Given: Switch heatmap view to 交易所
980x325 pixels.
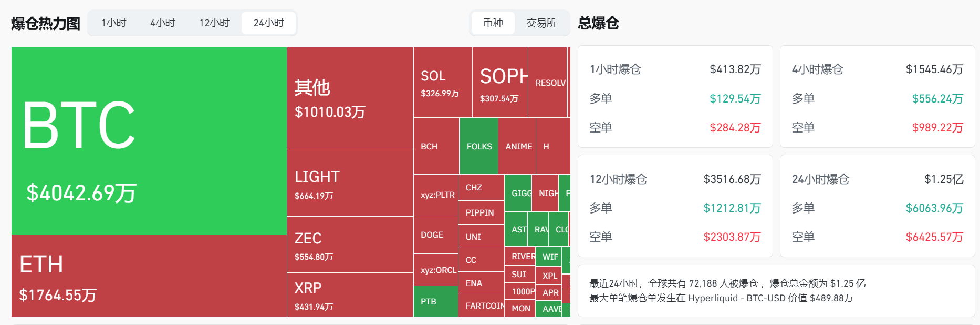Looking at the screenshot, I should click(x=541, y=23).
